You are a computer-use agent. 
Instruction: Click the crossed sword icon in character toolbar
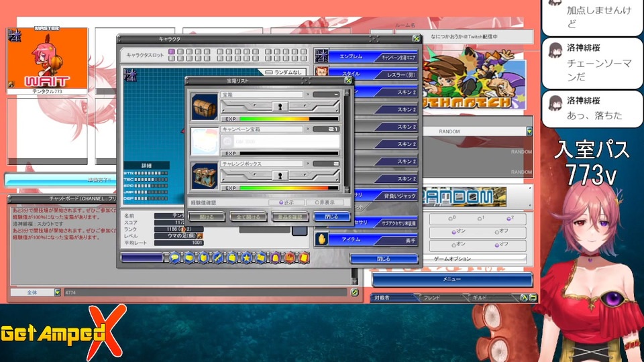(217, 257)
